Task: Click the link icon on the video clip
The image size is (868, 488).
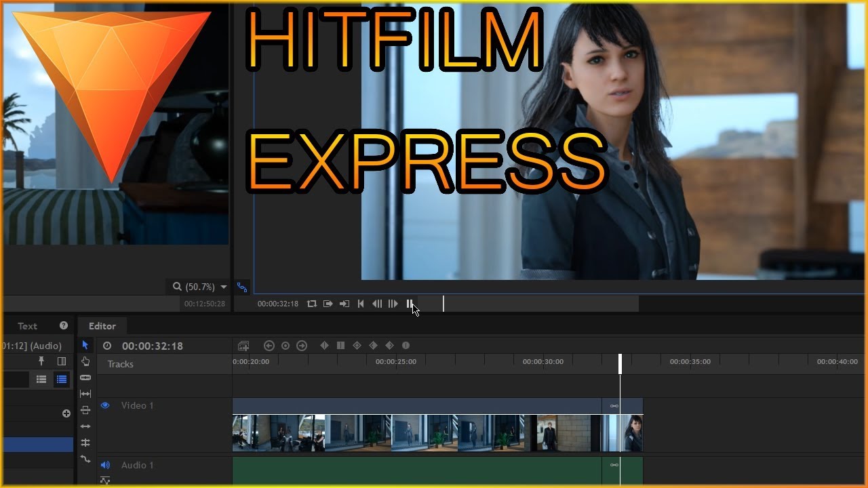Action: (x=614, y=406)
